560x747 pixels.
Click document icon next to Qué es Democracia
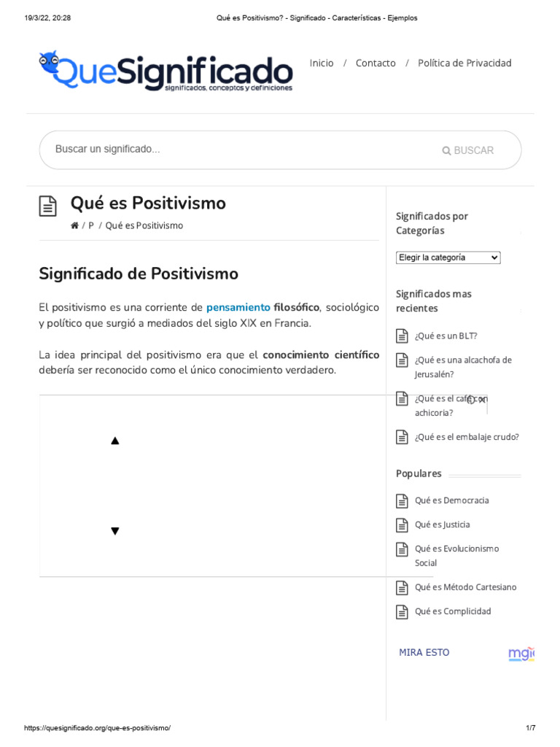402,501
